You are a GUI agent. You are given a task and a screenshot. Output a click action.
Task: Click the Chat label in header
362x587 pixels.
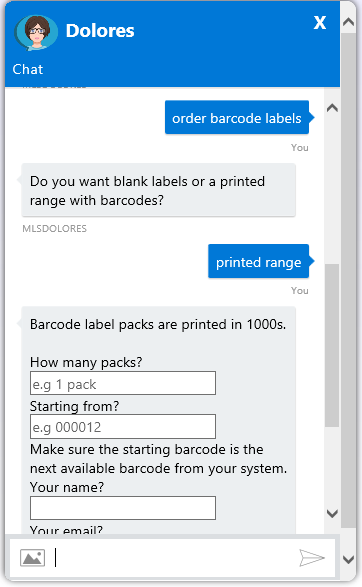[x=28, y=69]
